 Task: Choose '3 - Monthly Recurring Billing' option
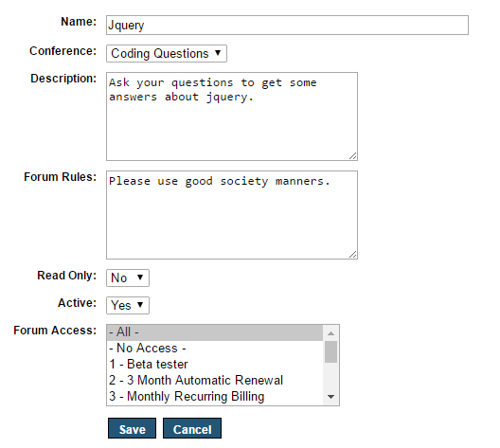215,396
